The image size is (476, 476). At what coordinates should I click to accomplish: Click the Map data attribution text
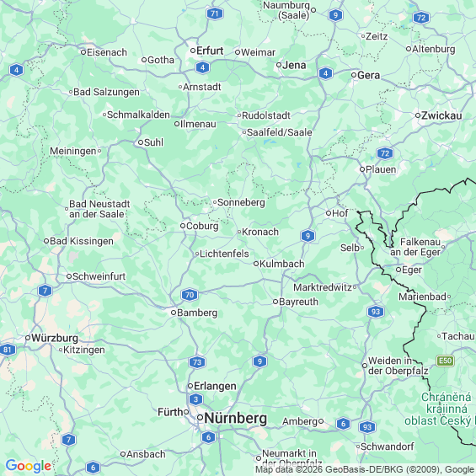pyautogui.click(x=366, y=469)
